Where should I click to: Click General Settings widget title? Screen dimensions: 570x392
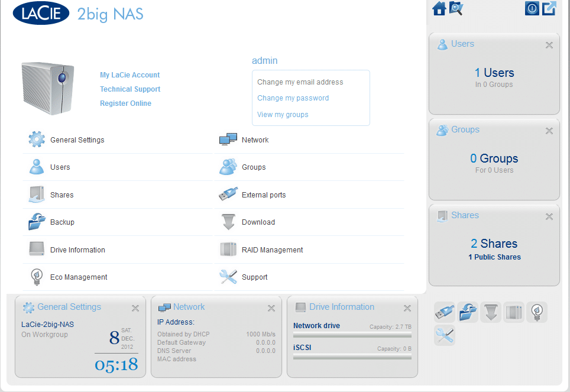tap(69, 307)
